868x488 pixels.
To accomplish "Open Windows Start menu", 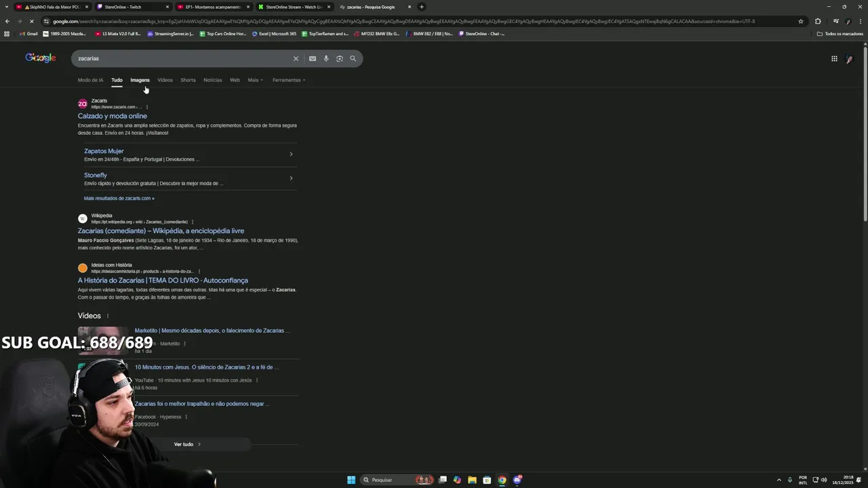I will pyautogui.click(x=351, y=480).
